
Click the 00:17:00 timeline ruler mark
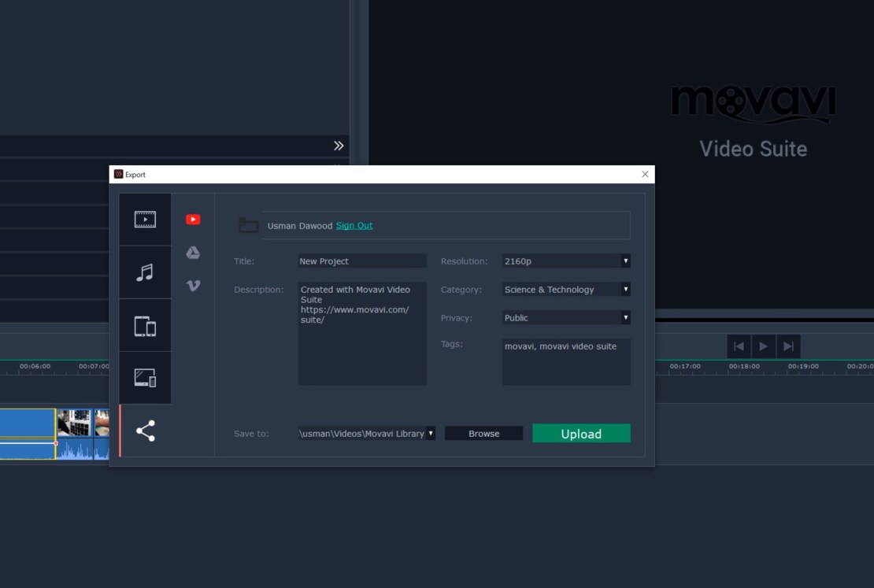click(685, 366)
